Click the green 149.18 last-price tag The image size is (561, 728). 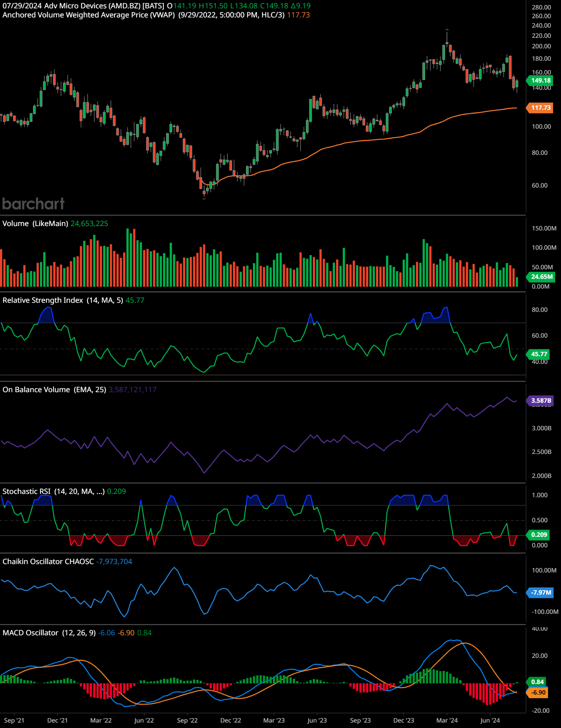pos(540,80)
